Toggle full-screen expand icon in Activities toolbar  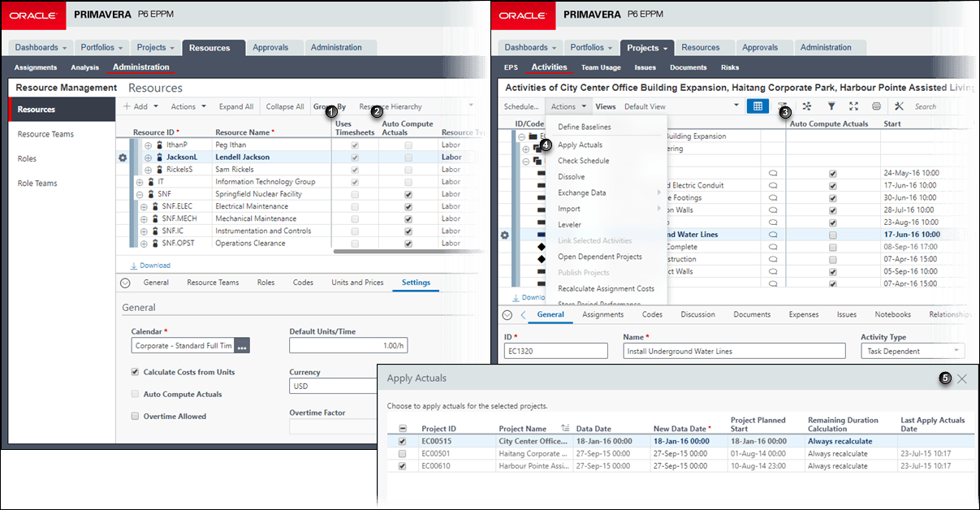(x=853, y=106)
